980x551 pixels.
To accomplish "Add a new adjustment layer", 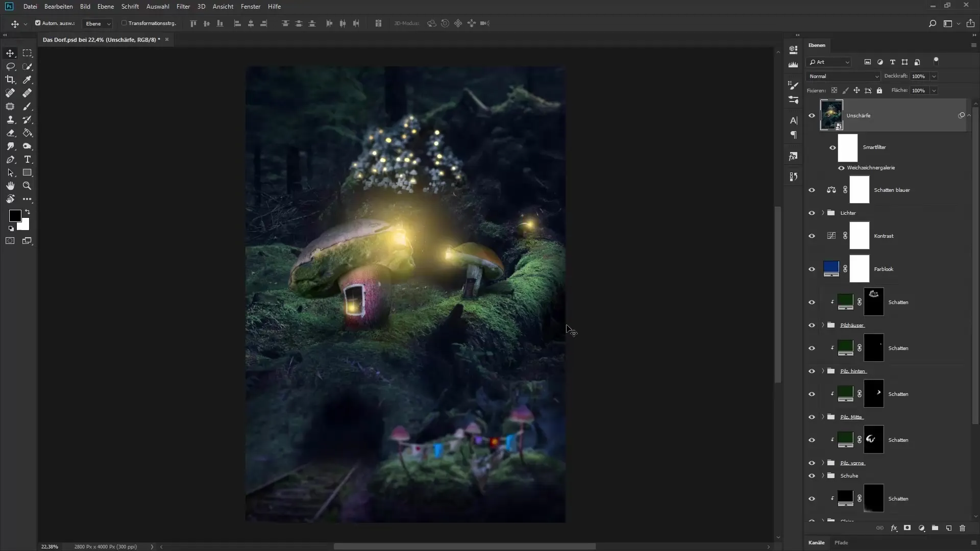I will tap(921, 528).
